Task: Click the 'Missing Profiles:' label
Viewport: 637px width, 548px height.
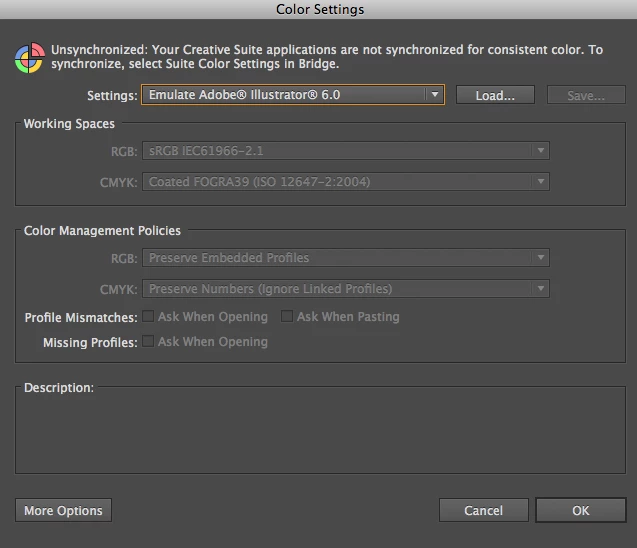Action: [x=90, y=342]
